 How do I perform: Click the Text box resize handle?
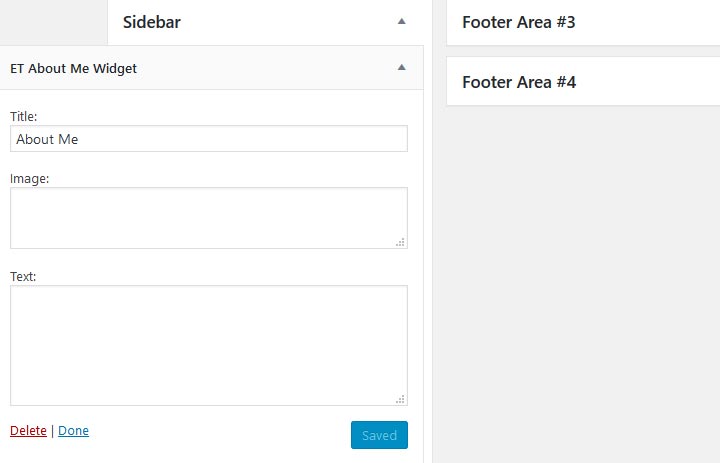coord(400,399)
